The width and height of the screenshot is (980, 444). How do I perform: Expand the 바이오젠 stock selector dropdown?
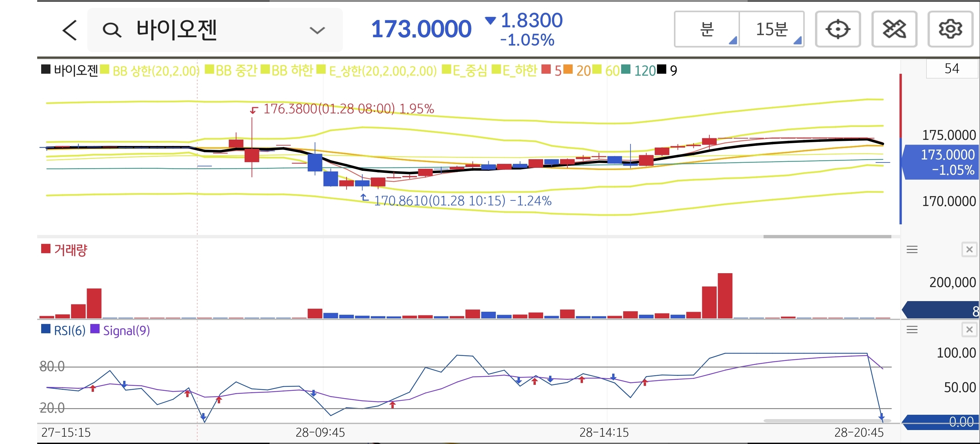(317, 30)
